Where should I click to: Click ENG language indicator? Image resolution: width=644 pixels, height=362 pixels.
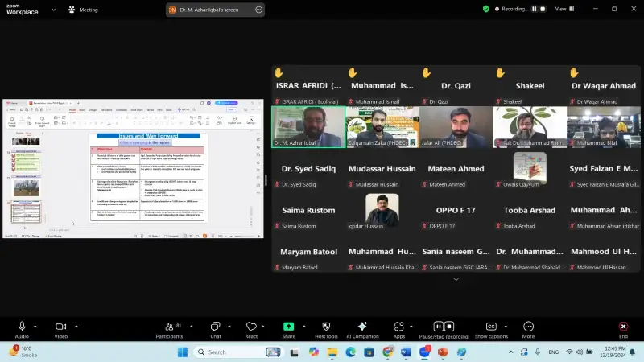click(554, 352)
